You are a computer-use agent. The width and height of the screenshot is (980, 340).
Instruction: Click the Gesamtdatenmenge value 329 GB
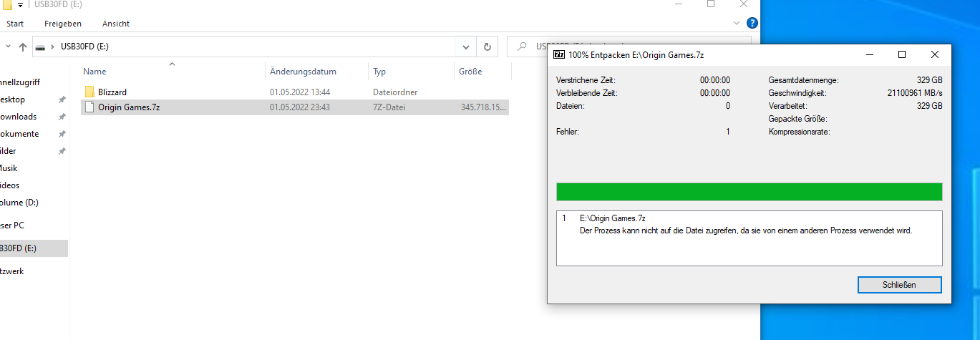930,80
